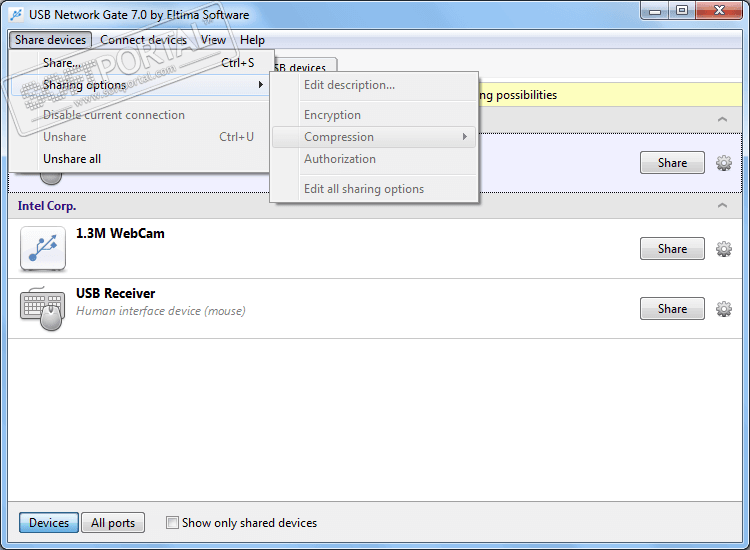This screenshot has width=750, height=550.
Task: Open the Share devices menu
Action: (50, 40)
